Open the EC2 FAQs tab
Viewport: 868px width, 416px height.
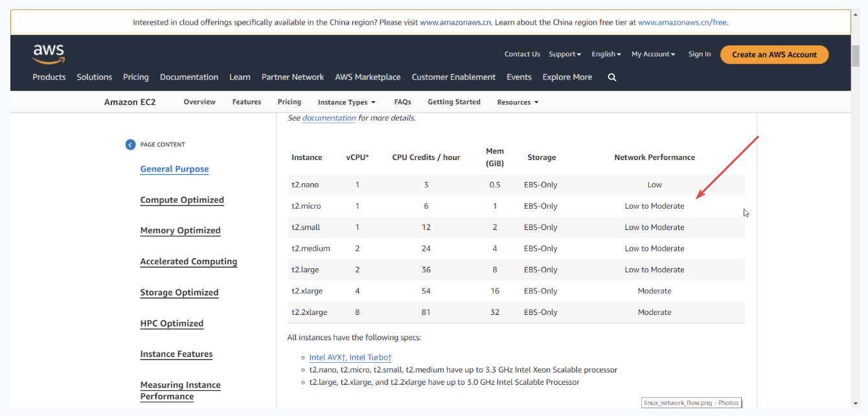(x=403, y=102)
